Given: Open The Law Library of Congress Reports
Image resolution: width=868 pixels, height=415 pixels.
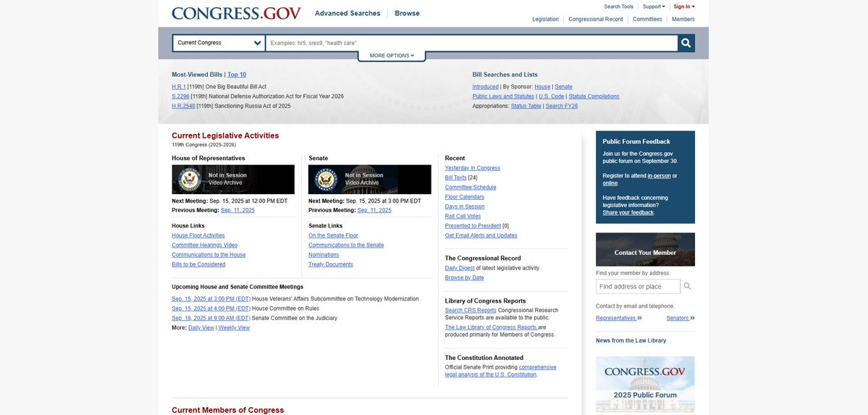Looking at the screenshot, I should tap(491, 327).
